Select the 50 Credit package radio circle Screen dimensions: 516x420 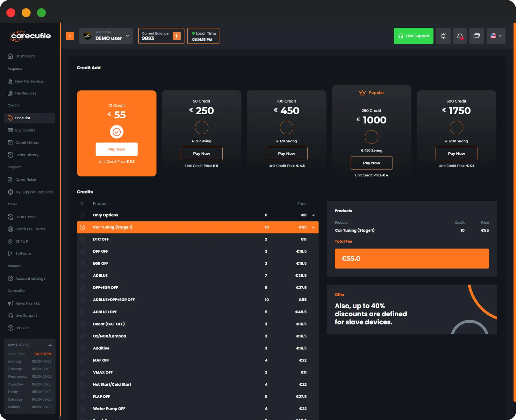[202, 128]
